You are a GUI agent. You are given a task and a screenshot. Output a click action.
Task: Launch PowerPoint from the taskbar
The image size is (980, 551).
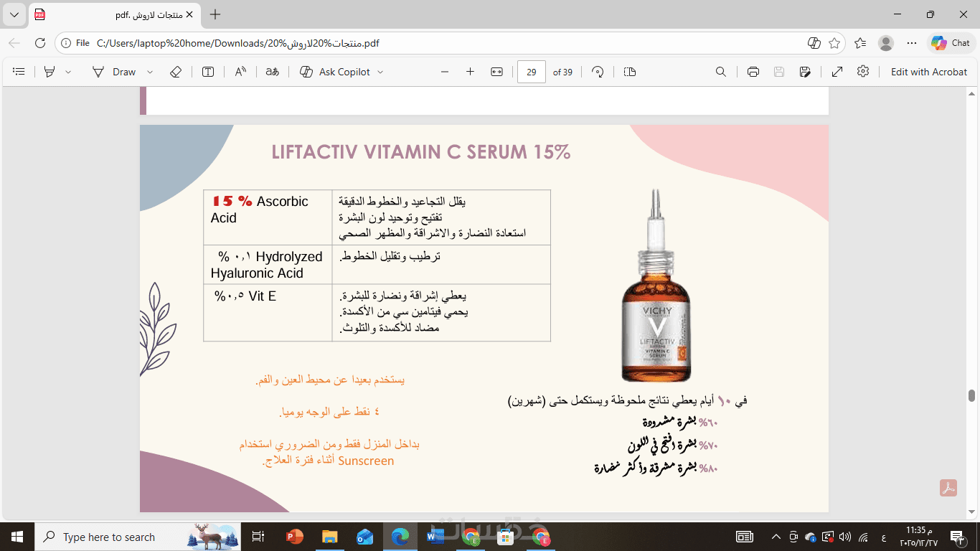pyautogui.click(x=295, y=537)
